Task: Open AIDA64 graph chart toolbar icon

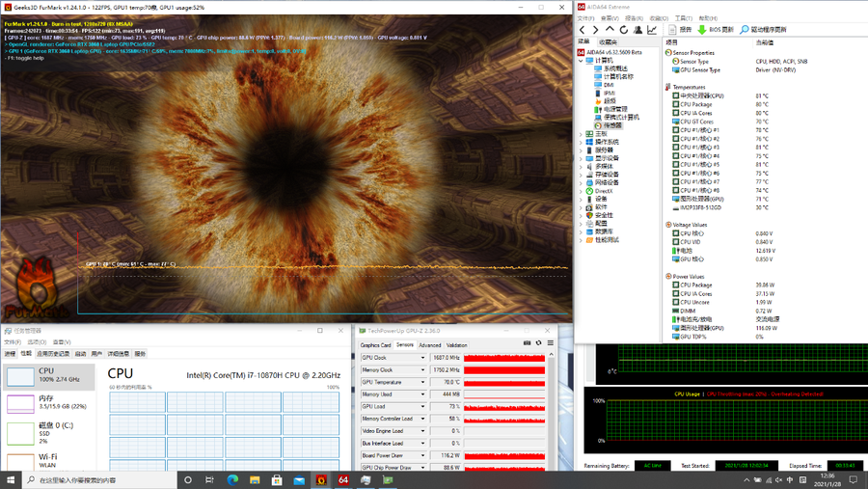Action: click(652, 30)
